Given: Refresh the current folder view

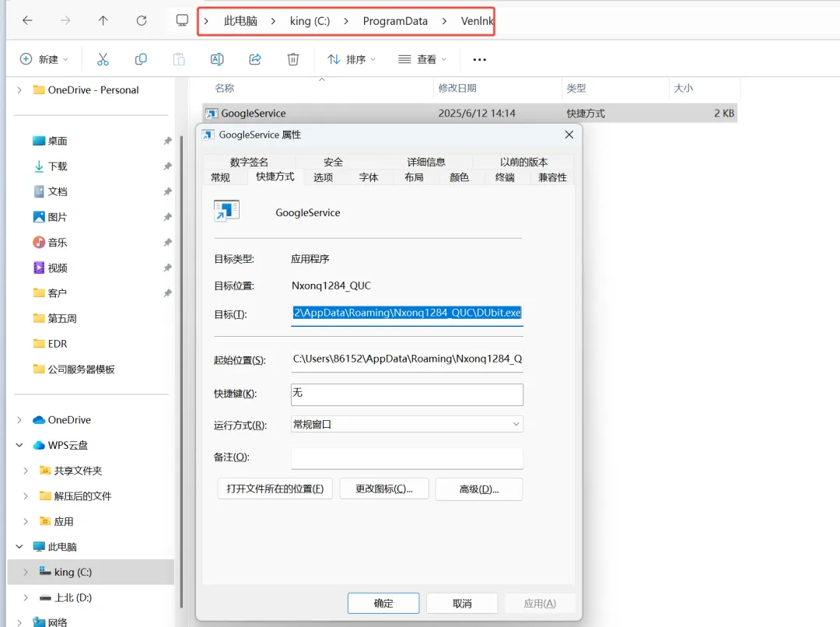Looking at the screenshot, I should 142,21.
